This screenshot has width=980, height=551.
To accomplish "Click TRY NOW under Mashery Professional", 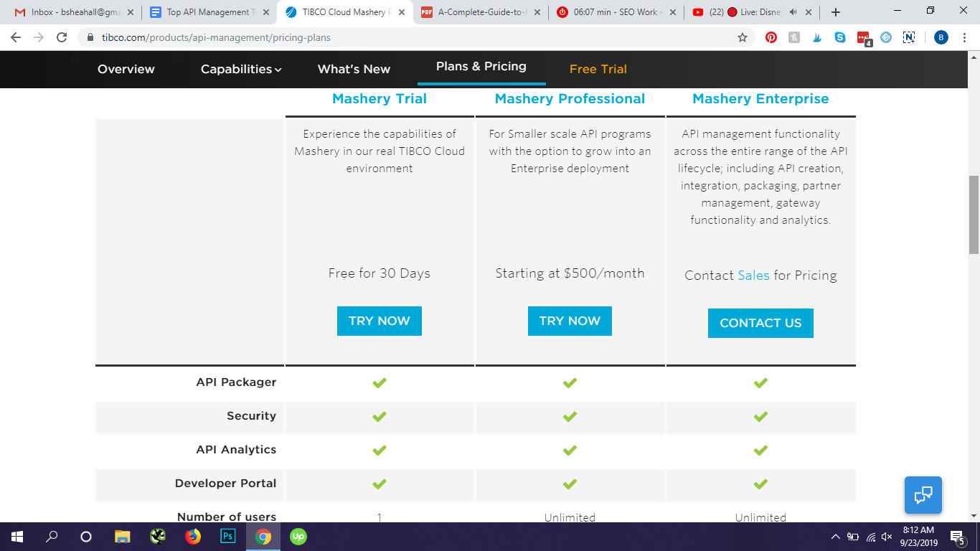I will (570, 321).
